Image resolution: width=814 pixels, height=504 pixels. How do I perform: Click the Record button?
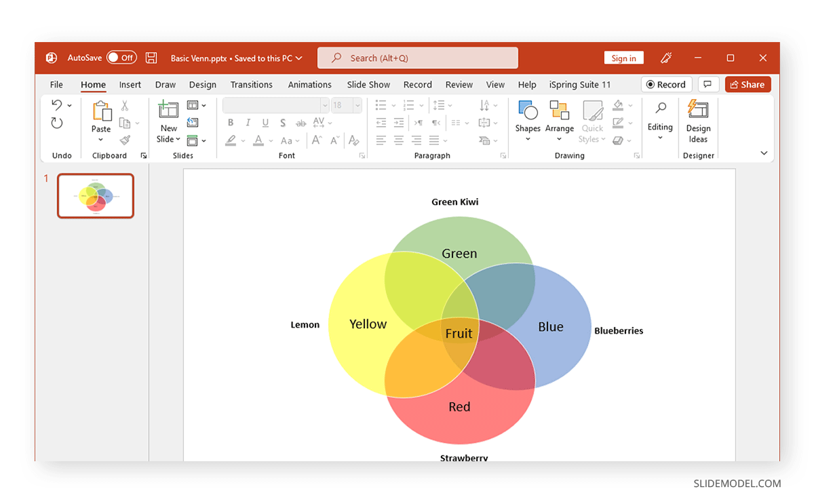pyautogui.click(x=667, y=84)
